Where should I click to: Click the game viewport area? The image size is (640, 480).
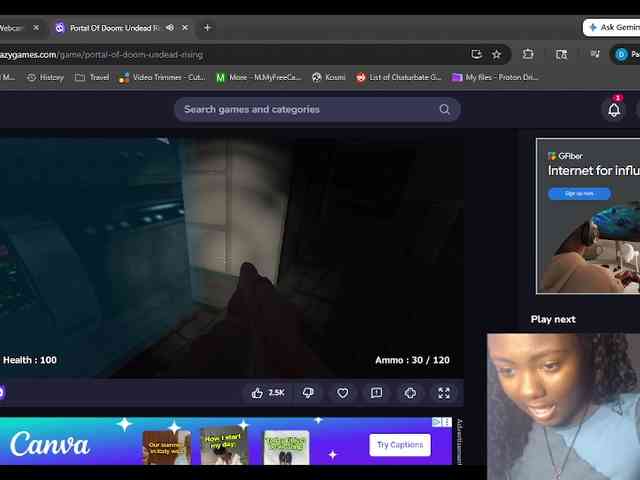point(231,258)
